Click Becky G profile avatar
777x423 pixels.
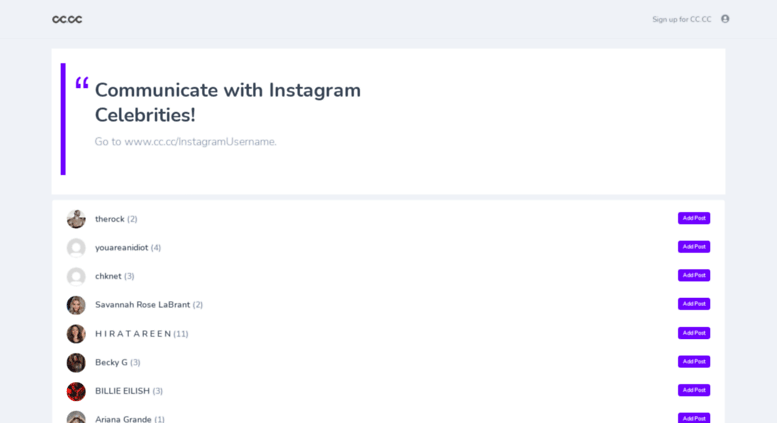pyautogui.click(x=76, y=363)
